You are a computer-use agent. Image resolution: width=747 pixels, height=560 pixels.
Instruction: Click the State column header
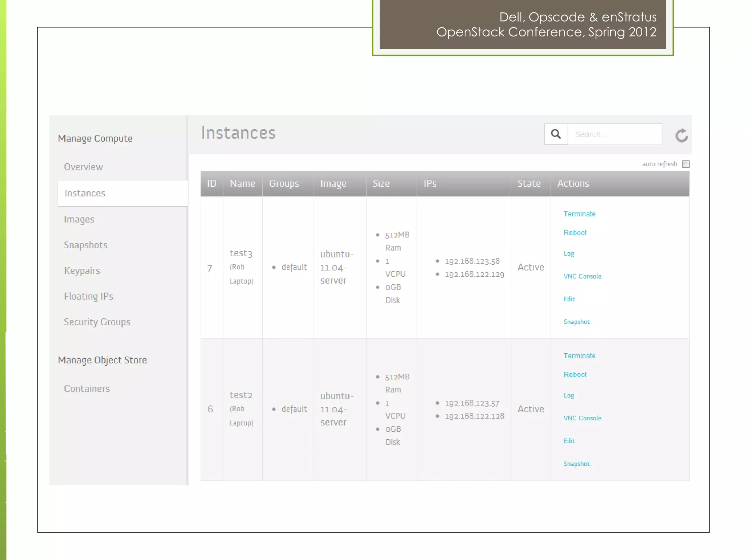click(x=529, y=183)
